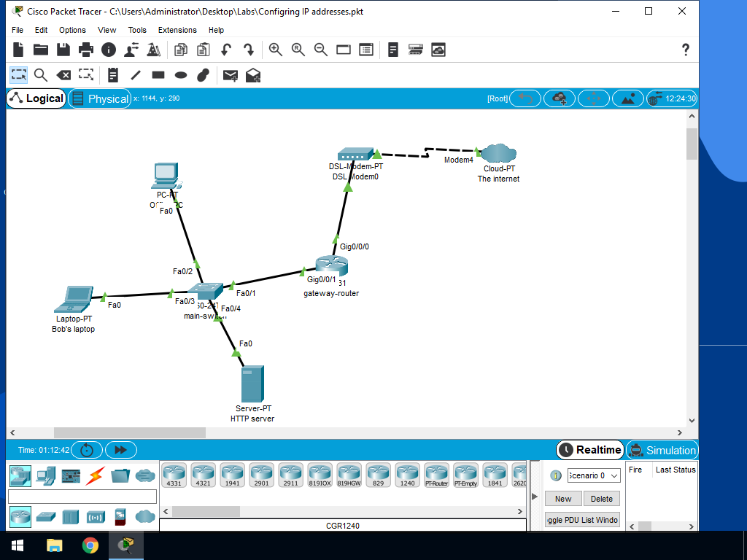Open the File menu

18,30
